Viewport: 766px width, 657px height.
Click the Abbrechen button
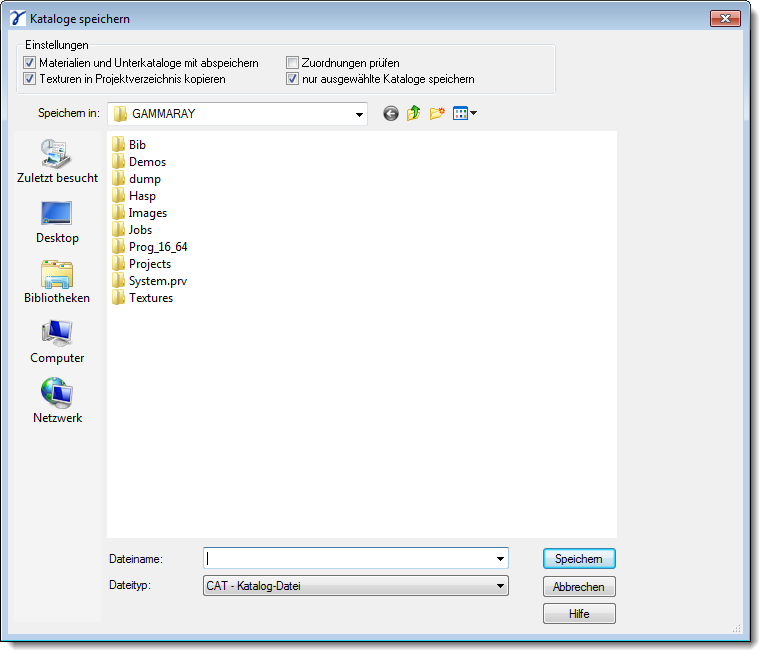click(579, 587)
